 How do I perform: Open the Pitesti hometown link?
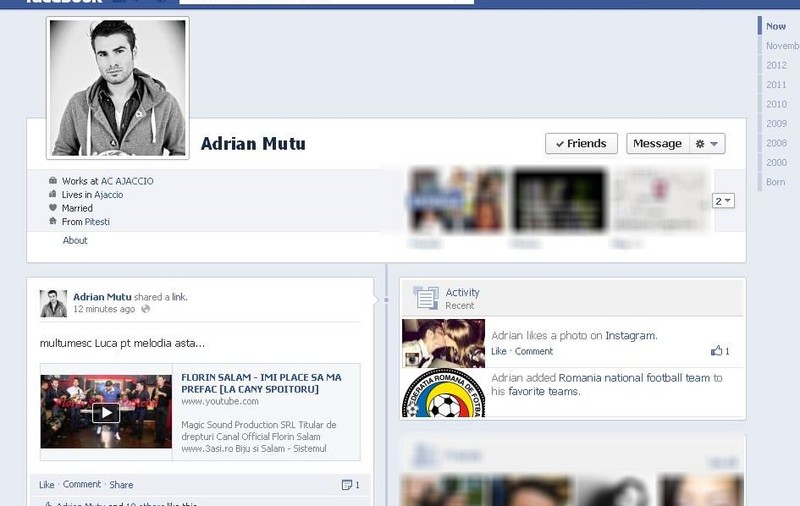point(97,222)
